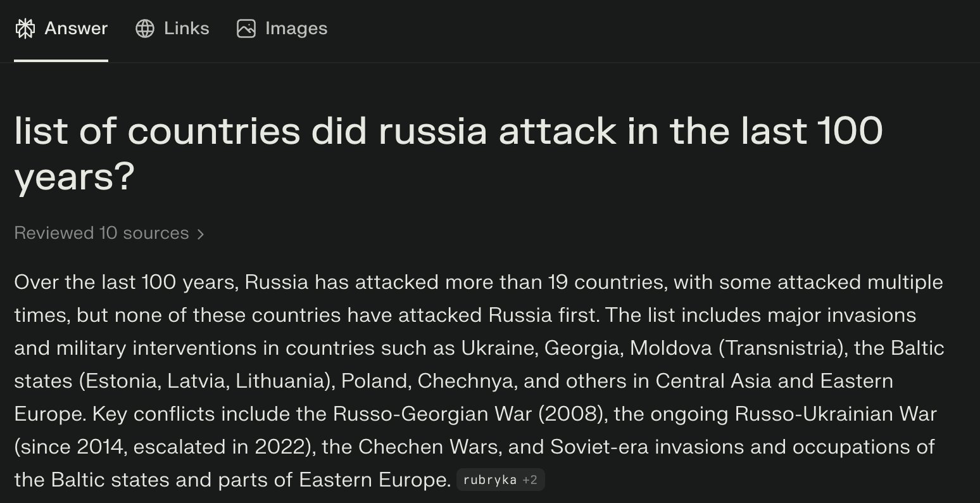Screen dimensions: 980x503
Task: Show the +2 additional citation sources
Action: point(530,480)
